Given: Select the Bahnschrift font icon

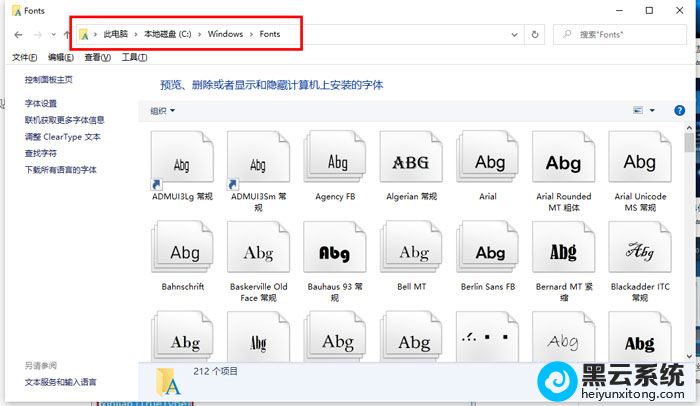Looking at the screenshot, I should pyautogui.click(x=183, y=253).
